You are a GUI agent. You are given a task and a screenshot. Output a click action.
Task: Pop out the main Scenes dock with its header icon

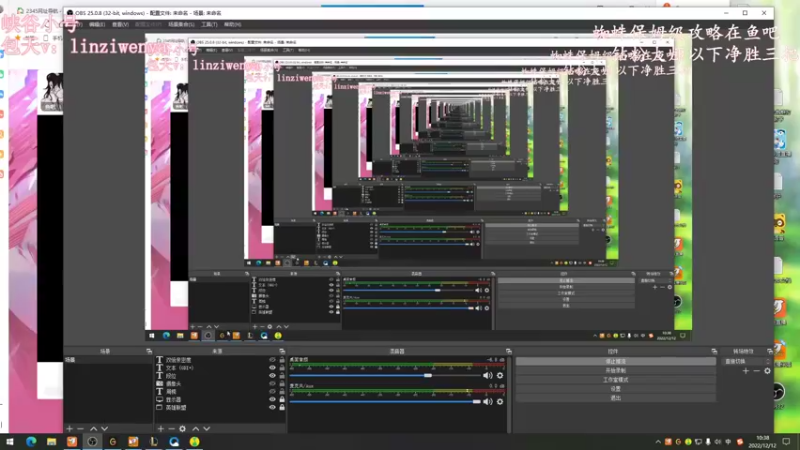tap(149, 351)
